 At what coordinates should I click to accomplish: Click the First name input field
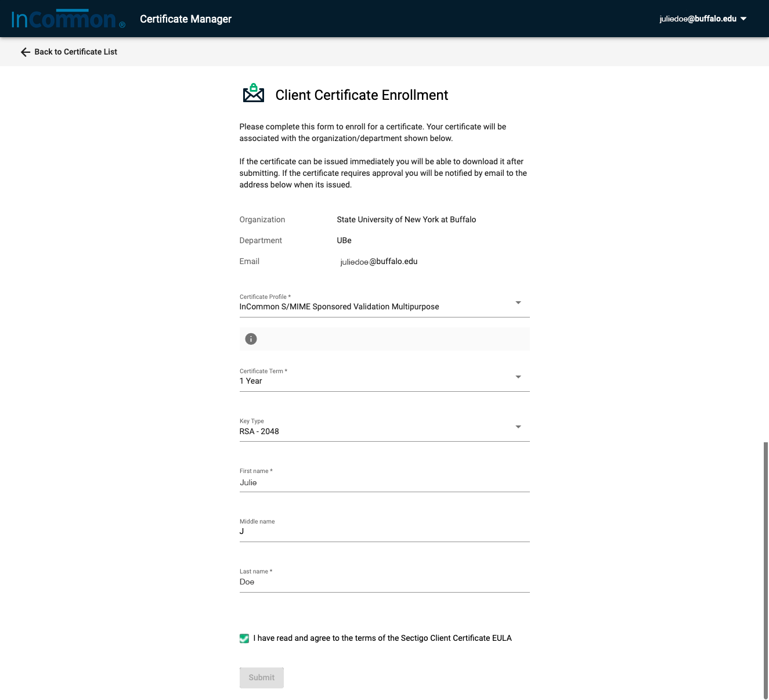384,482
